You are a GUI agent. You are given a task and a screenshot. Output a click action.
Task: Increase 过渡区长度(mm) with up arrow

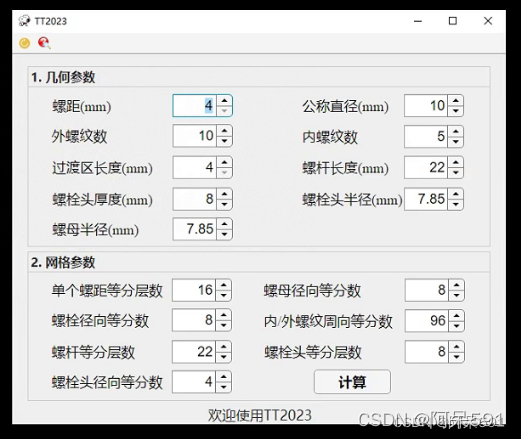[x=224, y=162]
